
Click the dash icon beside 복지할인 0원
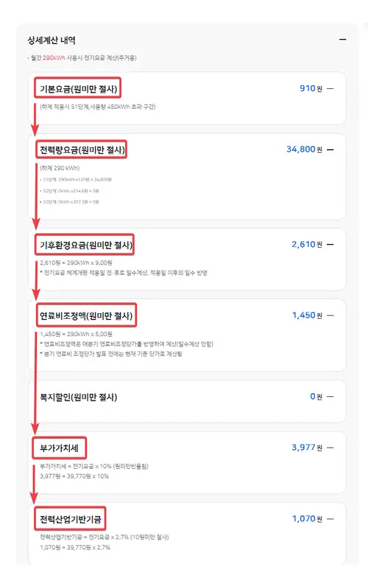pos(330,397)
